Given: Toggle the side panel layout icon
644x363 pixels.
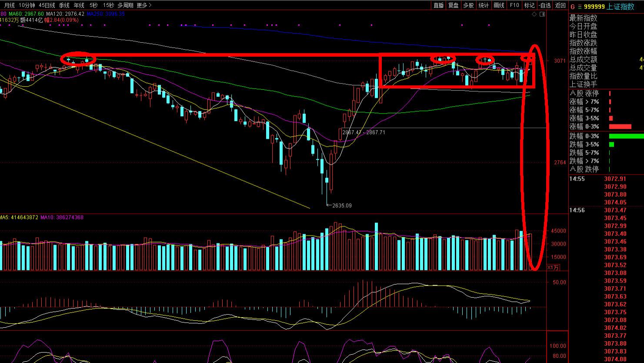Looking at the screenshot, I should pyautogui.click(x=542, y=14).
